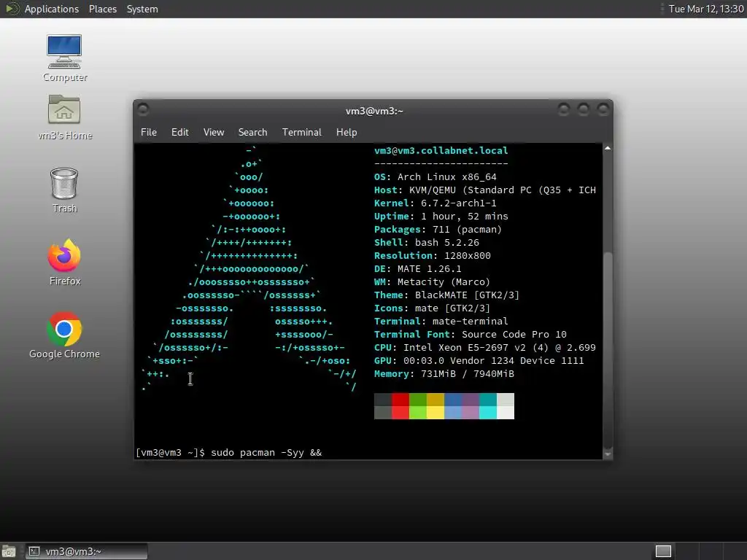Click the 'Theme: BlackMATE [GTK2/3]' line
Viewport: 747px width, 560px height.
447,295
